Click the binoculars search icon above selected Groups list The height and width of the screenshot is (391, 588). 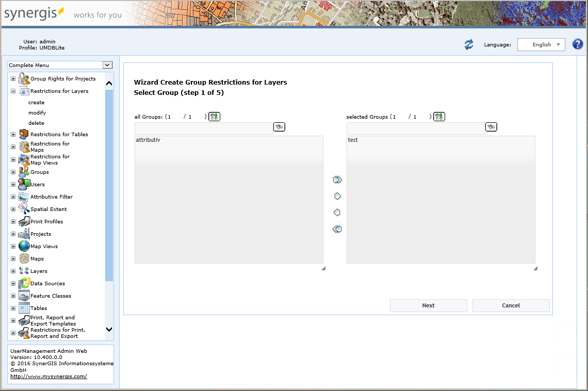(491, 126)
